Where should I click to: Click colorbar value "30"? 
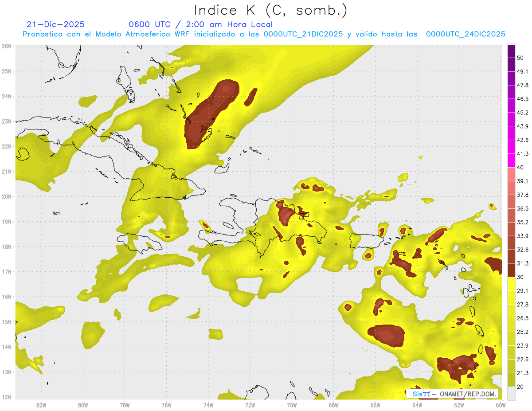520,277
